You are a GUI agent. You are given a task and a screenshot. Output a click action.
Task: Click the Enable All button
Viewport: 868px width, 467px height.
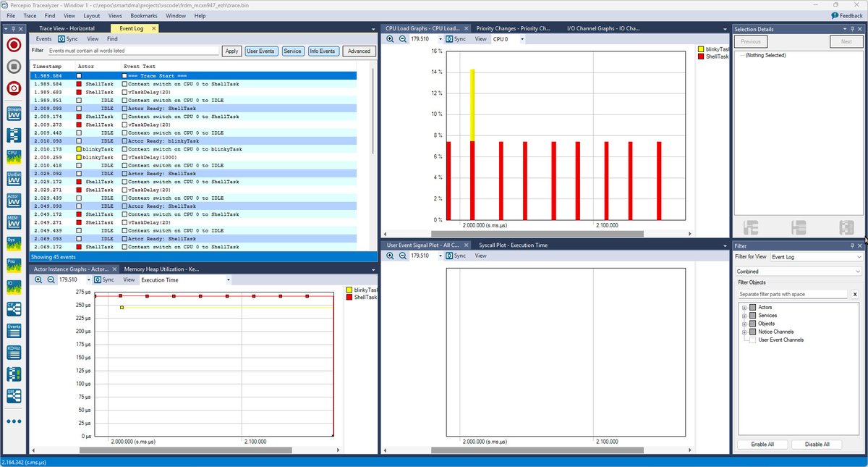(x=762, y=444)
